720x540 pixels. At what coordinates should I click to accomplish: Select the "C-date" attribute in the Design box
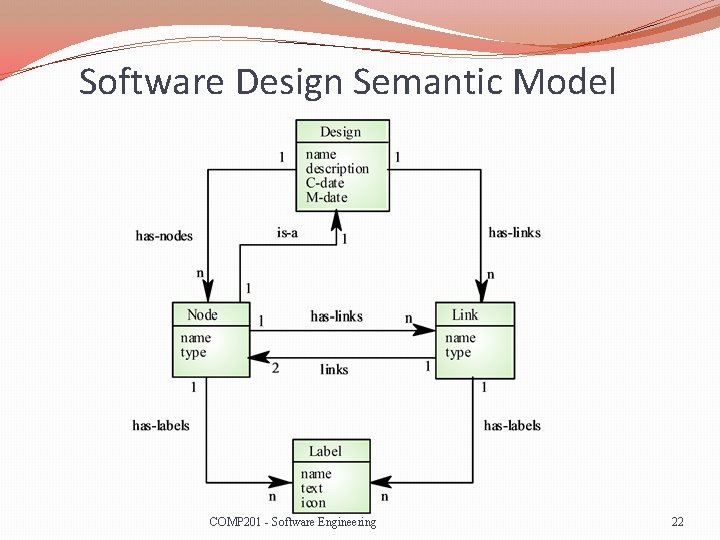click(x=325, y=183)
